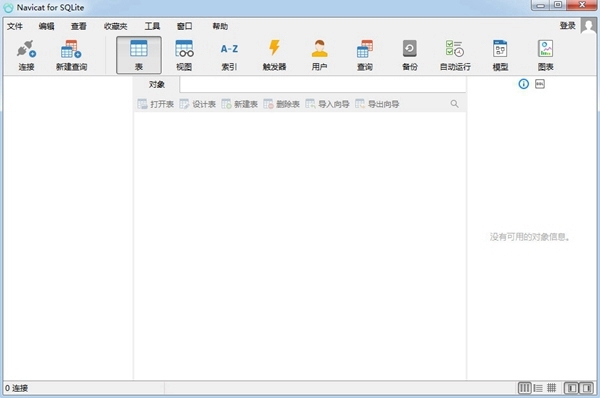The width and height of the screenshot is (600, 398).
Task: Select the 对象 (Objects) tab
Action: point(157,85)
